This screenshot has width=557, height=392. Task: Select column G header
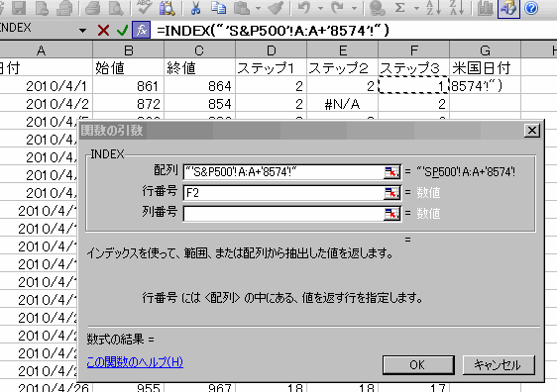486,50
